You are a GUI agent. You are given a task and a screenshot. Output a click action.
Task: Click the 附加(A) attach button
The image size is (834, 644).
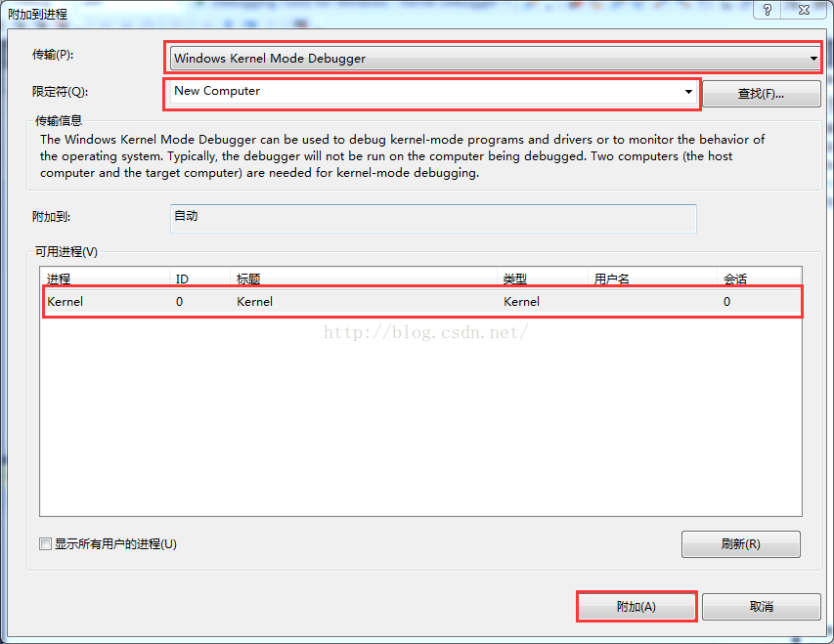coord(636,607)
